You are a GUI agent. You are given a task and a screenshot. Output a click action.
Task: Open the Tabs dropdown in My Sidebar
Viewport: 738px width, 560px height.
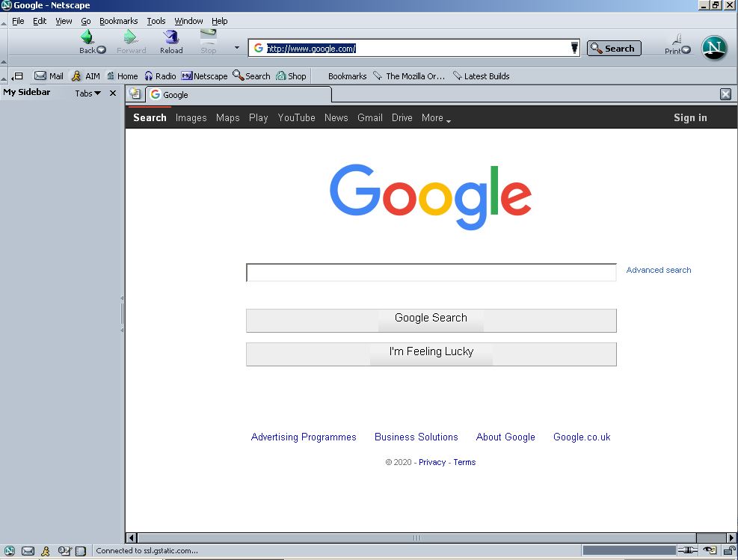pos(88,93)
